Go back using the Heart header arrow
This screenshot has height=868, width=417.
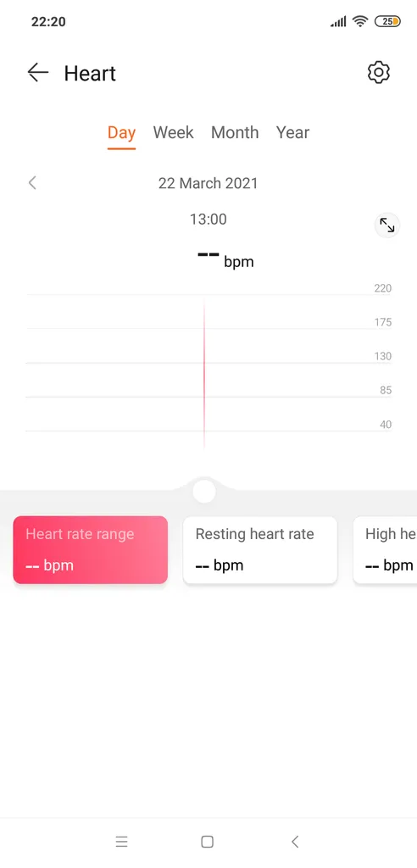[37, 73]
